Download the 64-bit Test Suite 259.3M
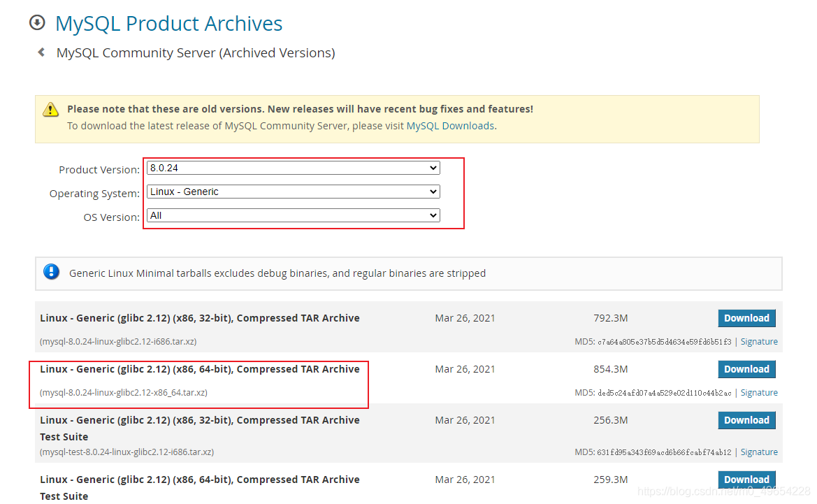The image size is (817, 504). point(746,480)
